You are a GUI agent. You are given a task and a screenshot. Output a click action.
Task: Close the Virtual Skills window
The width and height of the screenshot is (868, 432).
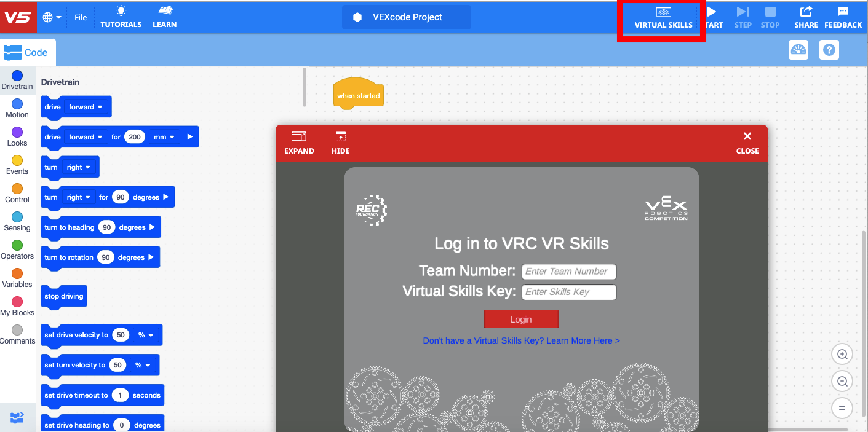pyautogui.click(x=747, y=143)
